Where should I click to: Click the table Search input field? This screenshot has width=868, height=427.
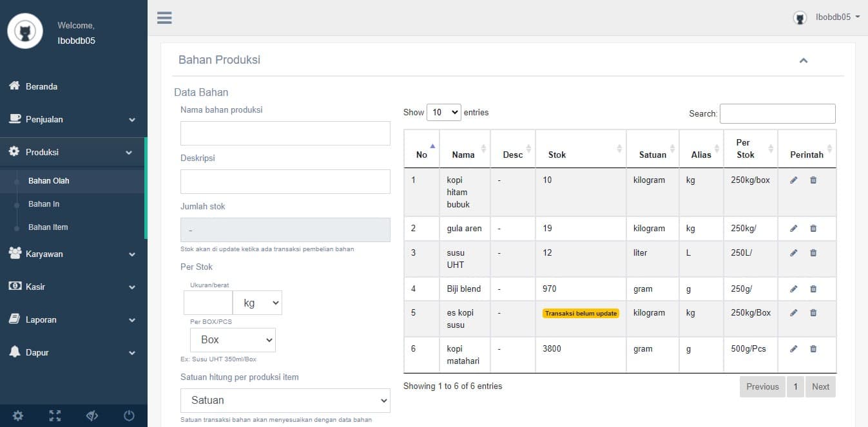pos(777,113)
